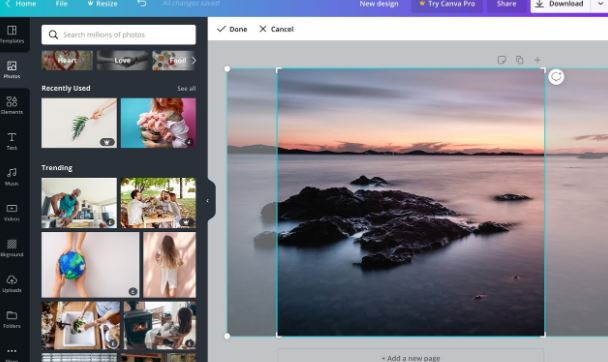This screenshot has width=608, height=362.
Task: Select the Photos sidebar tab
Action: [x=12, y=70]
